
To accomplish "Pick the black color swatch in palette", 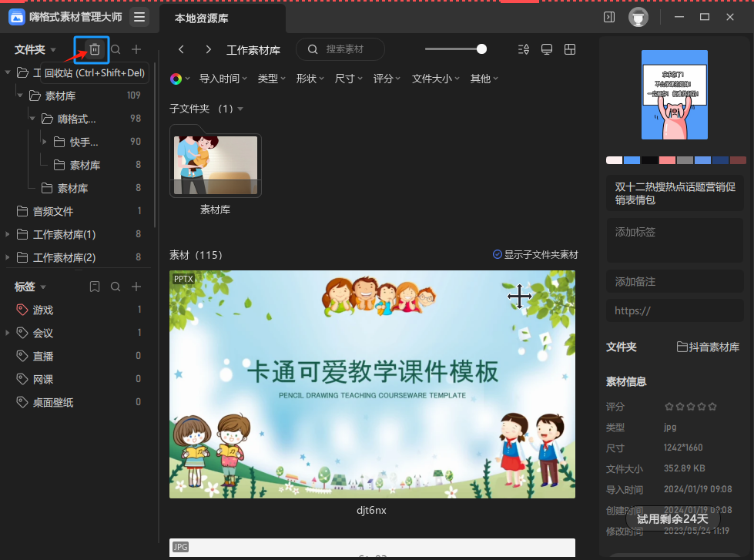I will (649, 160).
